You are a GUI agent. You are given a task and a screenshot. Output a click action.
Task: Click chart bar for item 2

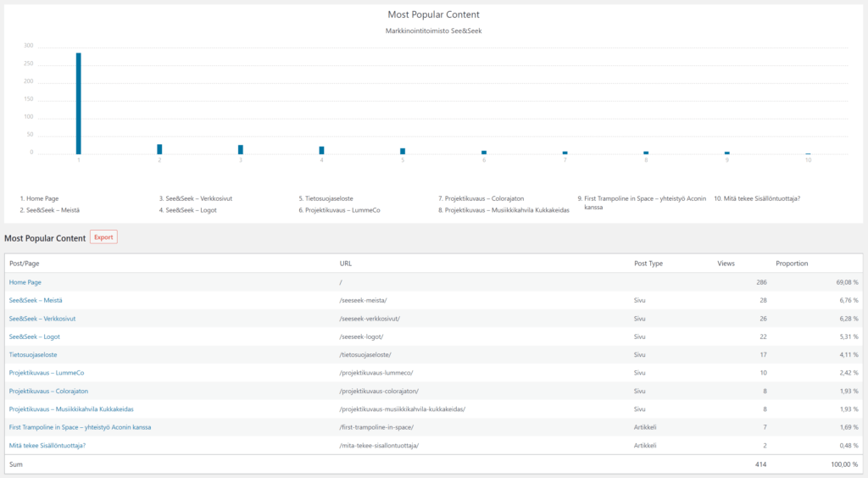[x=159, y=149]
